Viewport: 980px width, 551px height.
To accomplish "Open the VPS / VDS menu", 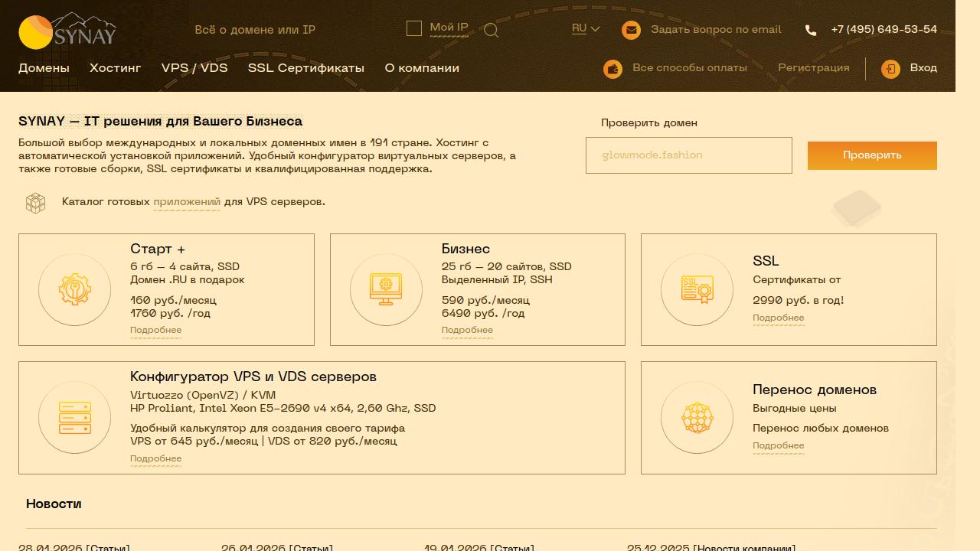I will (194, 68).
